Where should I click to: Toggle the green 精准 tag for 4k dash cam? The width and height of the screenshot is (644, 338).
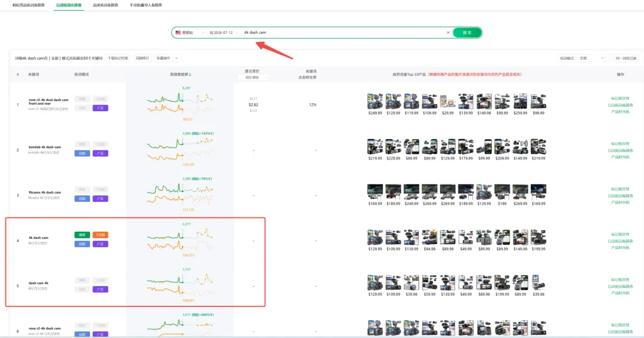(82, 235)
